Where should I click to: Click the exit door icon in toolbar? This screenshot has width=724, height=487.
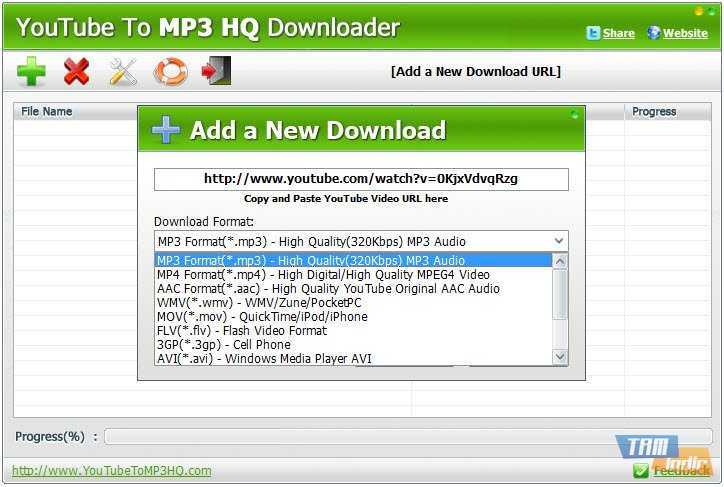point(216,71)
